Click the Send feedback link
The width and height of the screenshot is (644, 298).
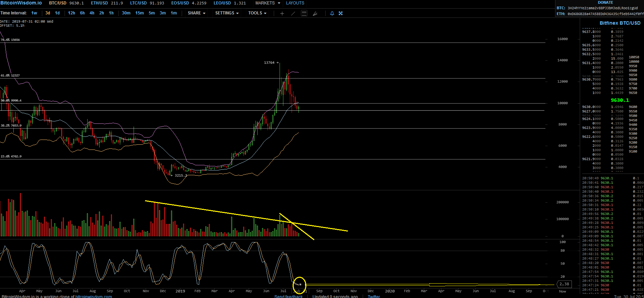coord(289,296)
